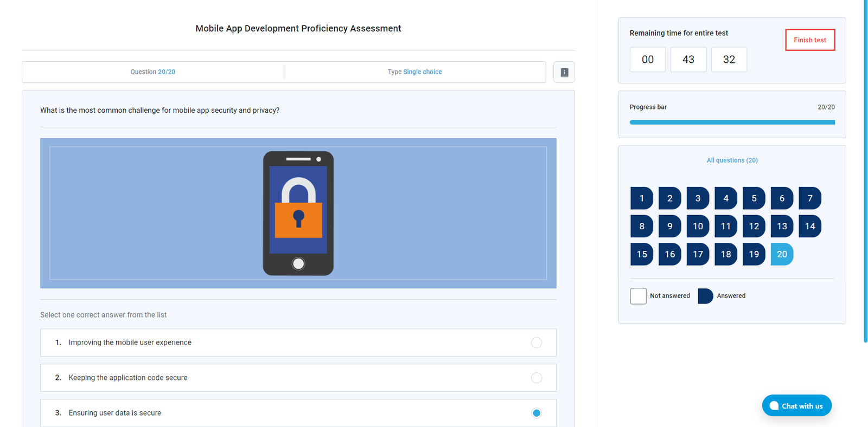Viewport: 868px width, 427px height.
Task: Click the All questions (20) header
Action: pyautogui.click(x=732, y=160)
